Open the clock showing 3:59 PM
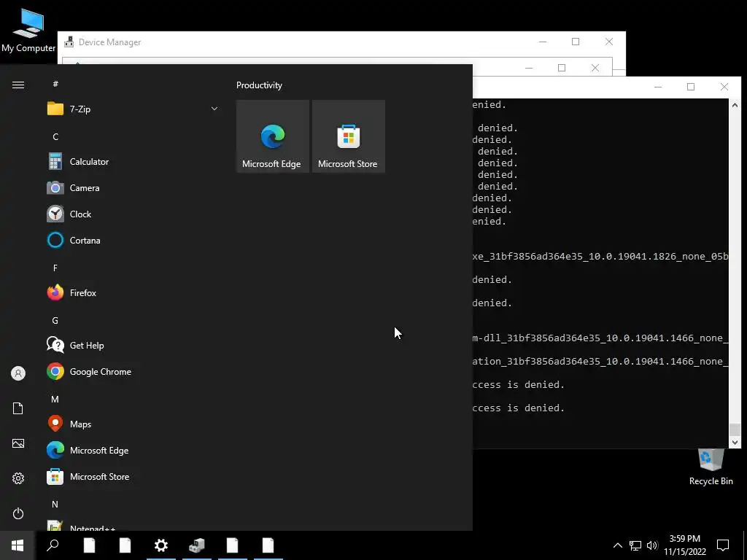Image resolution: width=747 pixels, height=560 pixels. coord(684,545)
